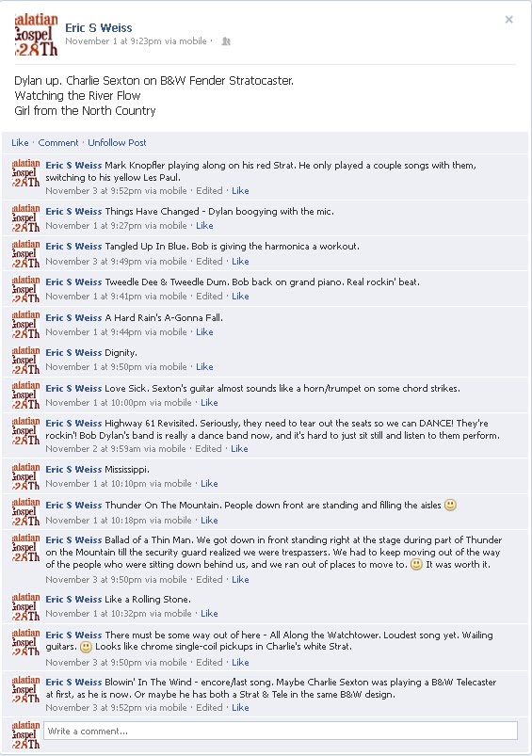Open the Eric S Weiss profile from the post header

98,28
